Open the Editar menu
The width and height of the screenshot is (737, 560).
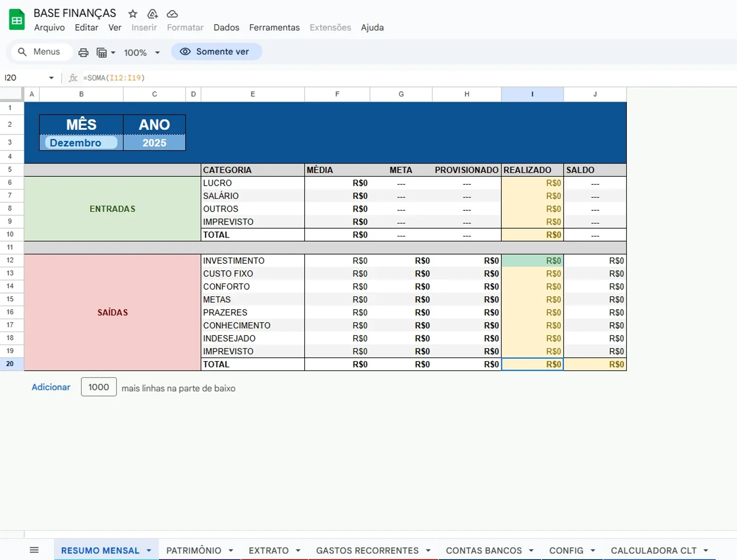coord(86,27)
